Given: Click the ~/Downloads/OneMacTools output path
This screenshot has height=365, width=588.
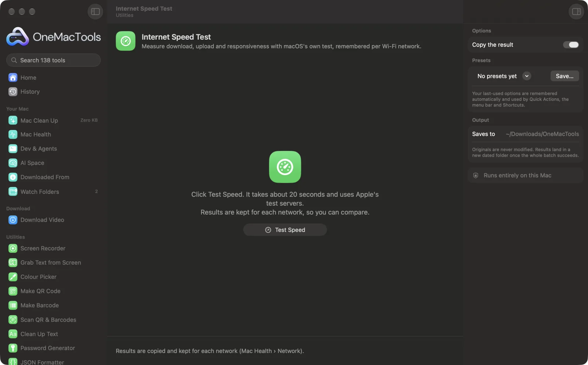Looking at the screenshot, I should coord(542,134).
